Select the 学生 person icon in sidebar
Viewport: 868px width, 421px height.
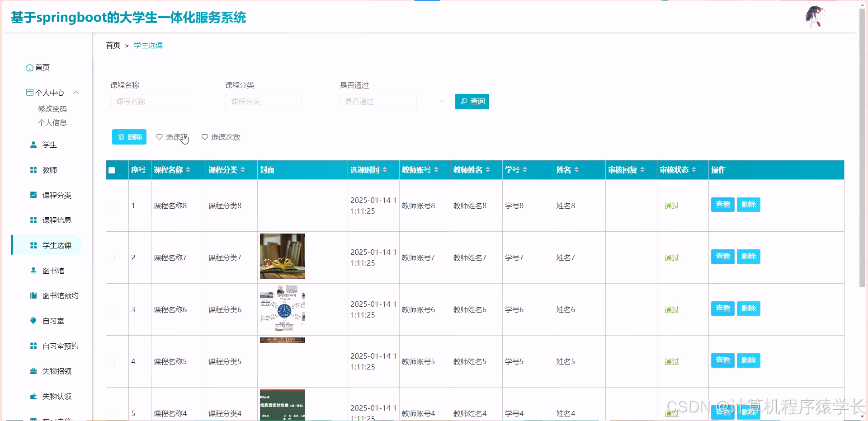coord(33,145)
